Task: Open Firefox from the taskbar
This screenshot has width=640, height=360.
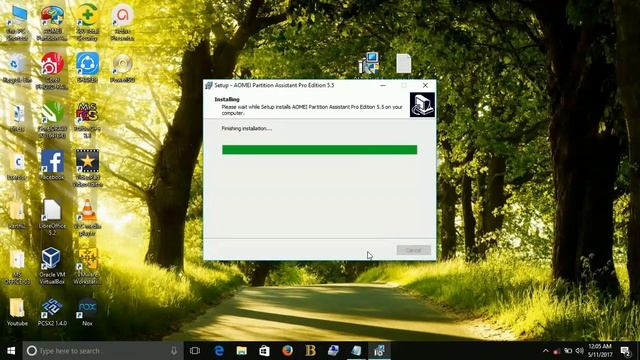Action: 287,351
